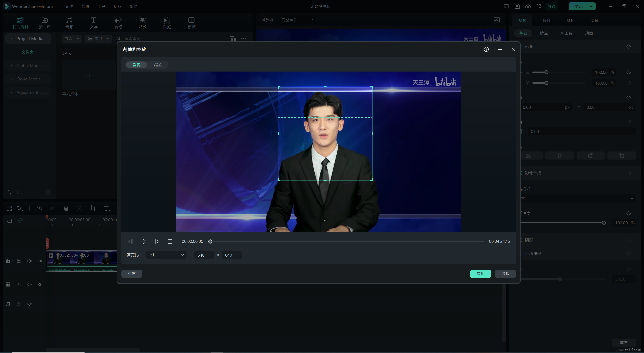Click the cloud upload icon in title bar
The image size is (644, 353).
click(528, 6)
